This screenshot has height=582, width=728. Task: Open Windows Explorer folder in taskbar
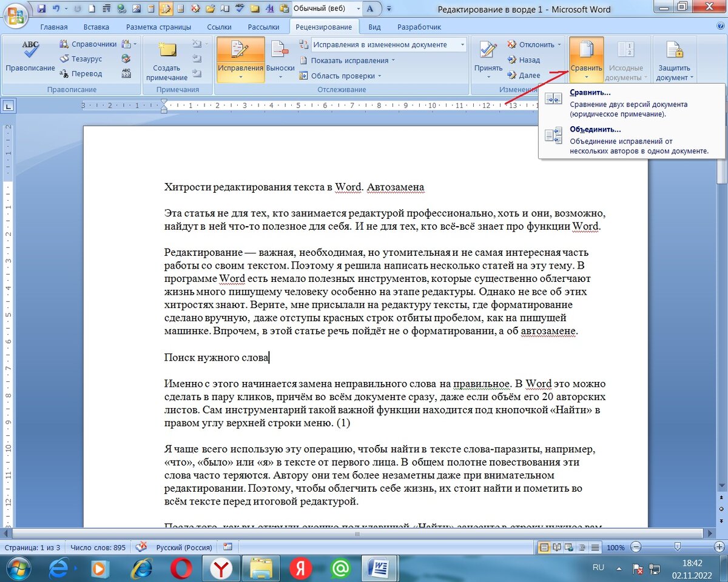[261, 569]
